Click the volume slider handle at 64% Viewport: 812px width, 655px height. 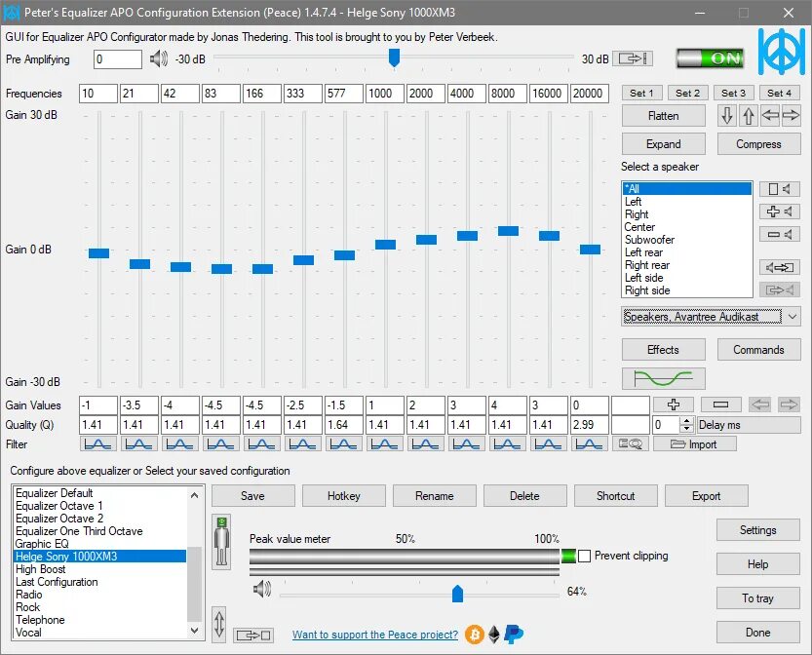coord(457,594)
